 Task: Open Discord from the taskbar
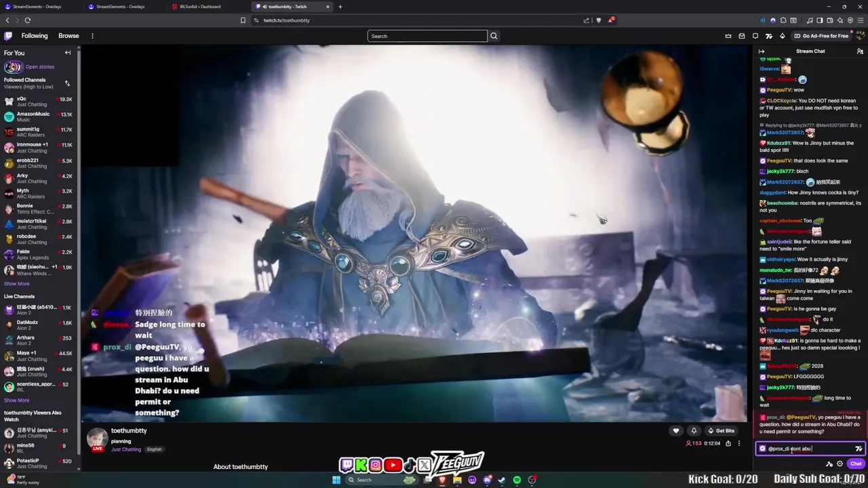[488, 480]
